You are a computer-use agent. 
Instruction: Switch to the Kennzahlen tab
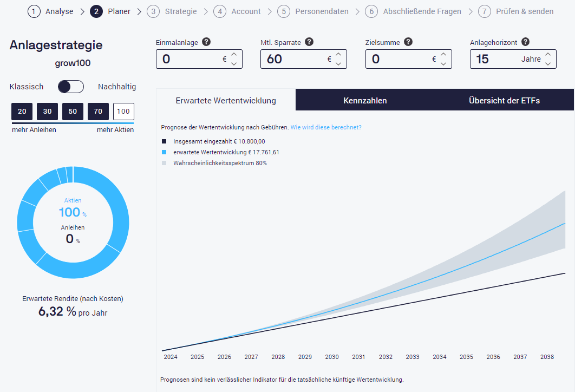[x=365, y=101]
